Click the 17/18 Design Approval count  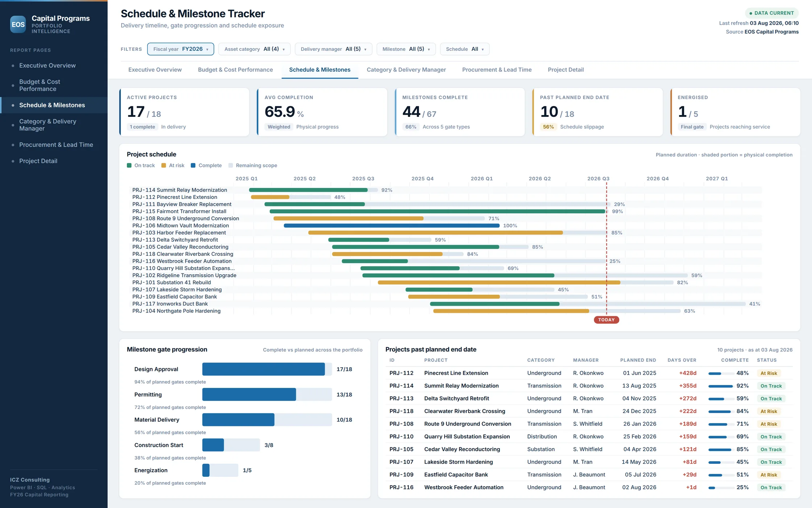(x=344, y=369)
